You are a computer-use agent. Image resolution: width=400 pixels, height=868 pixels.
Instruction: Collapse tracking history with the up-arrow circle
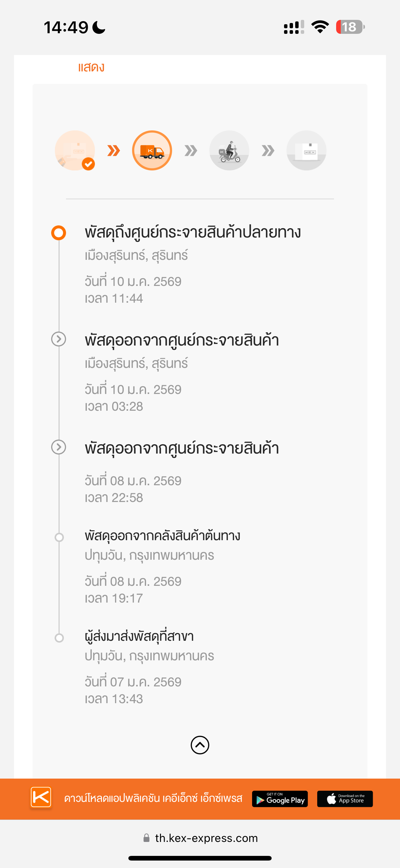[x=200, y=745]
